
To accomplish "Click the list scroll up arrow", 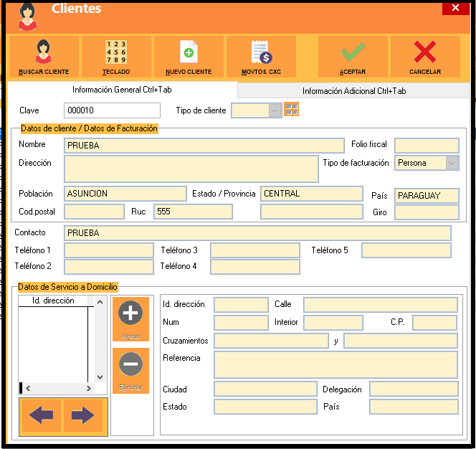I will pyautogui.click(x=100, y=302).
